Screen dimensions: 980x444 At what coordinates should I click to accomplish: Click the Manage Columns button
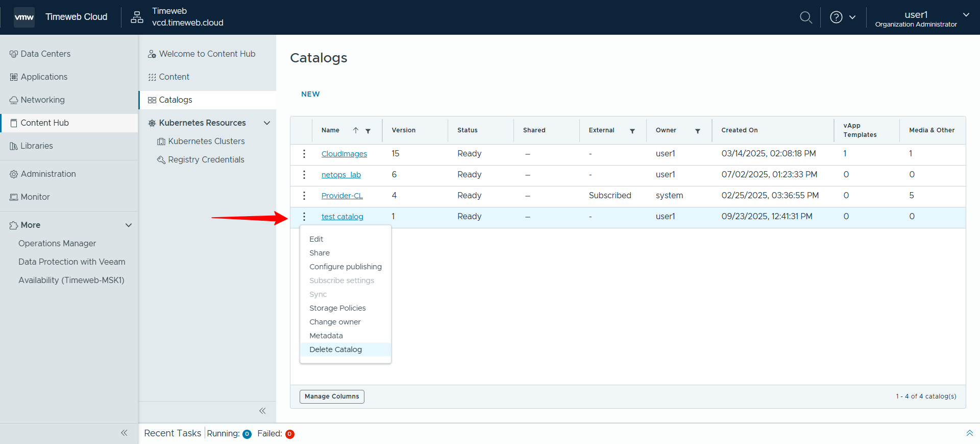point(332,396)
